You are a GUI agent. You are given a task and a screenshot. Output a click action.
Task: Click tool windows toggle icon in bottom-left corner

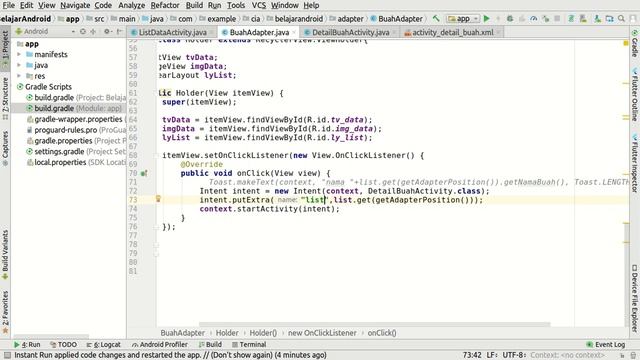[x=7, y=355]
